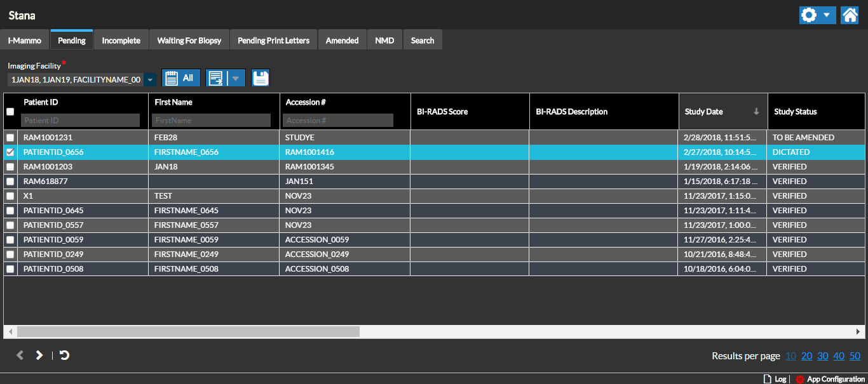Open the Imaging Facility dropdown
The width and height of the screenshot is (868, 384).
point(150,80)
